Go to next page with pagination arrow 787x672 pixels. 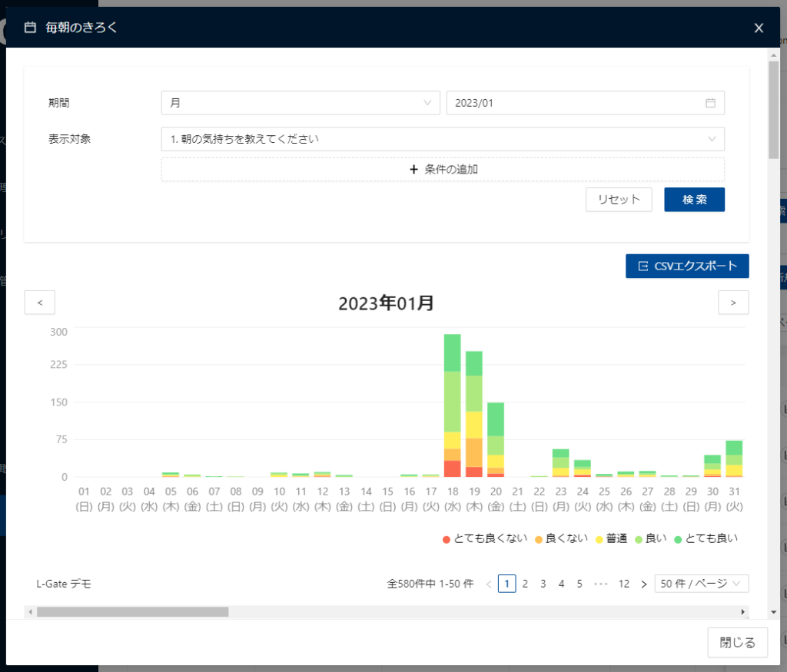point(643,584)
